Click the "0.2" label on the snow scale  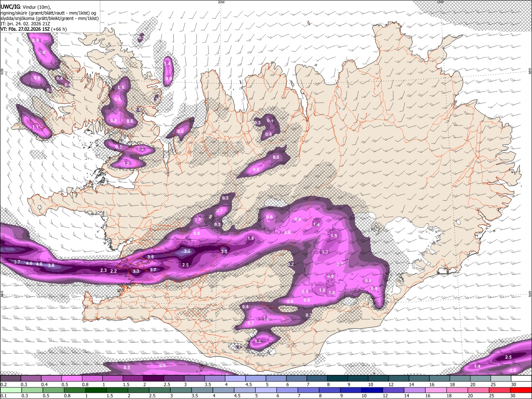click(x=3, y=384)
